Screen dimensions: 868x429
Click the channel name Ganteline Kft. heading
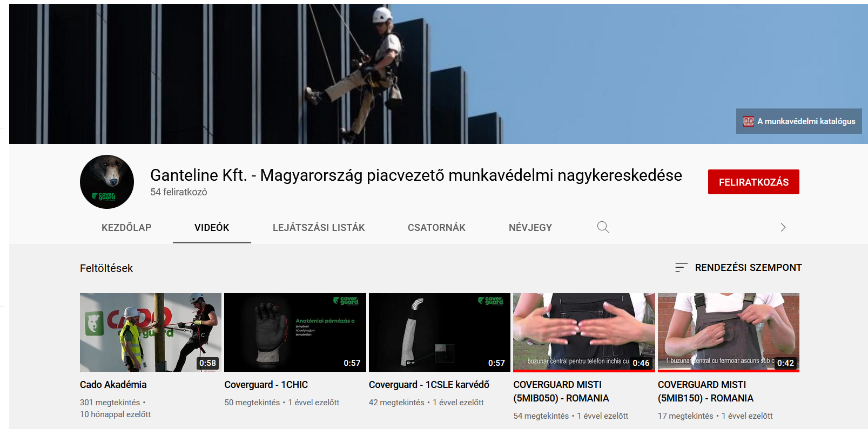coord(416,175)
